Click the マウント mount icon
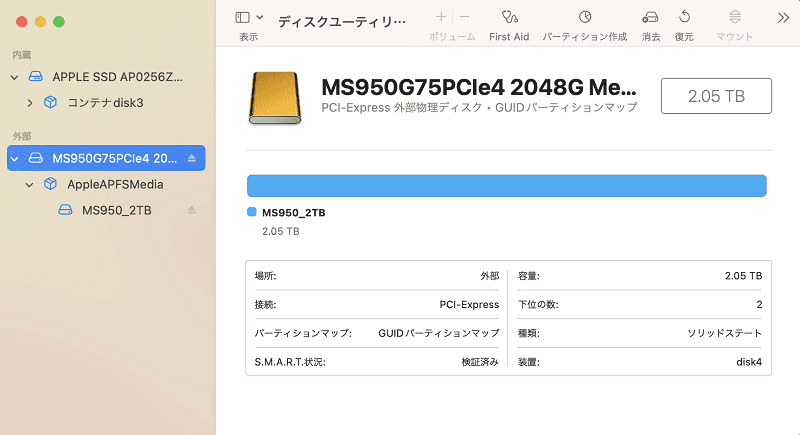800x435 pixels. [x=735, y=17]
